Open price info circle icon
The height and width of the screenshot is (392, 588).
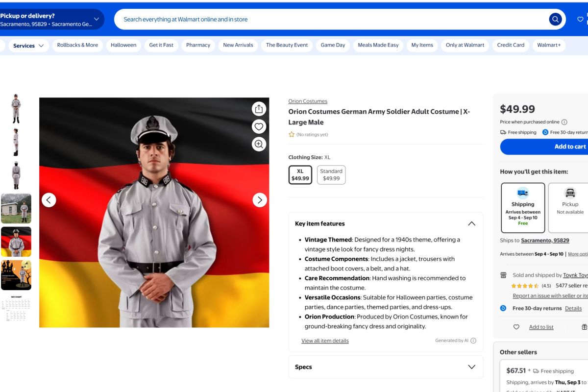click(564, 122)
